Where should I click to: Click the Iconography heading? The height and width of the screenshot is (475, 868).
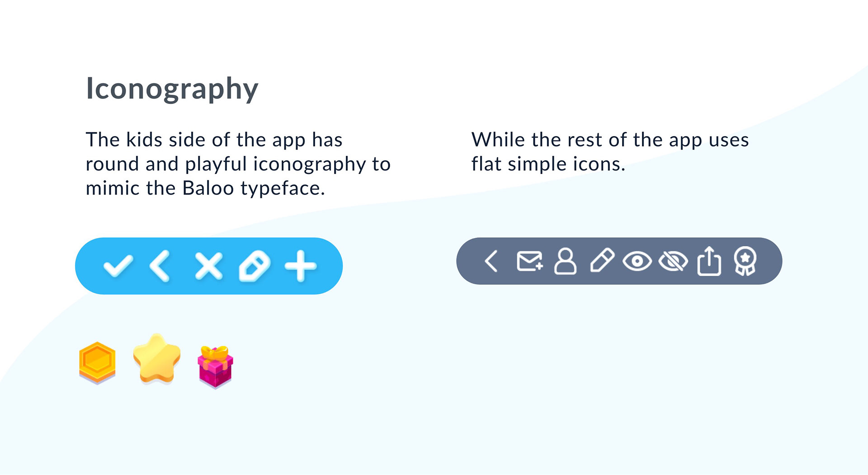[x=172, y=89]
